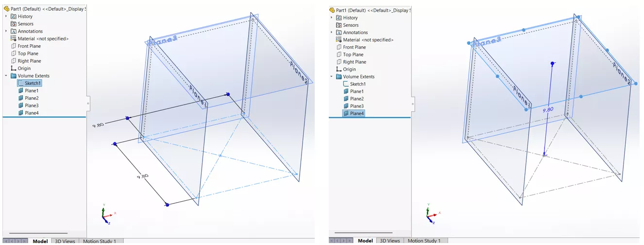Screen dimensions: 644x245
Task: Click Plane1 label in right screenshot viewport
Action: [x=522, y=97]
